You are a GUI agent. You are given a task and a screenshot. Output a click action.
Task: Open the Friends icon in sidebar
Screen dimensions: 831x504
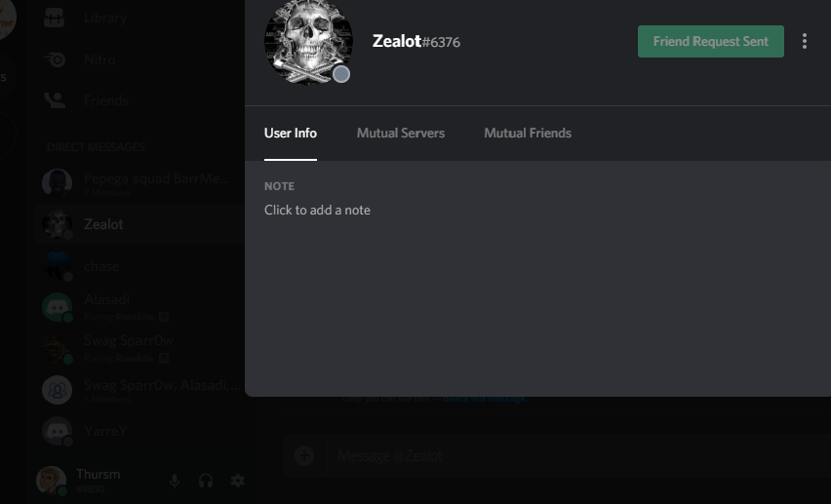click(x=54, y=100)
